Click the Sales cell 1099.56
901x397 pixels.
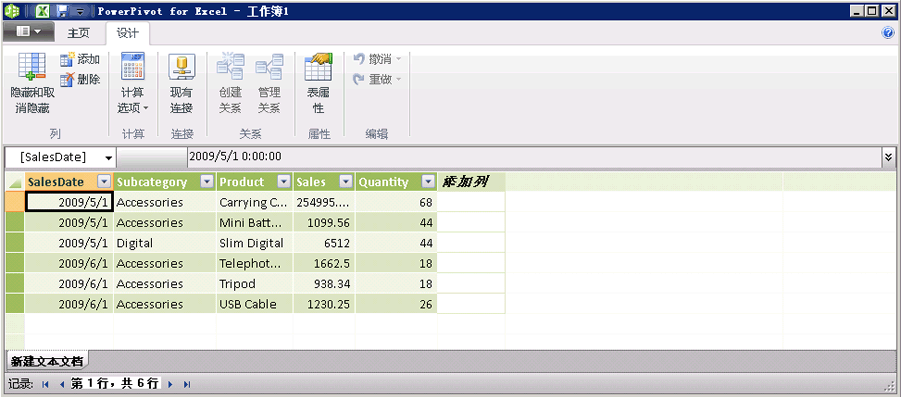coord(325,222)
